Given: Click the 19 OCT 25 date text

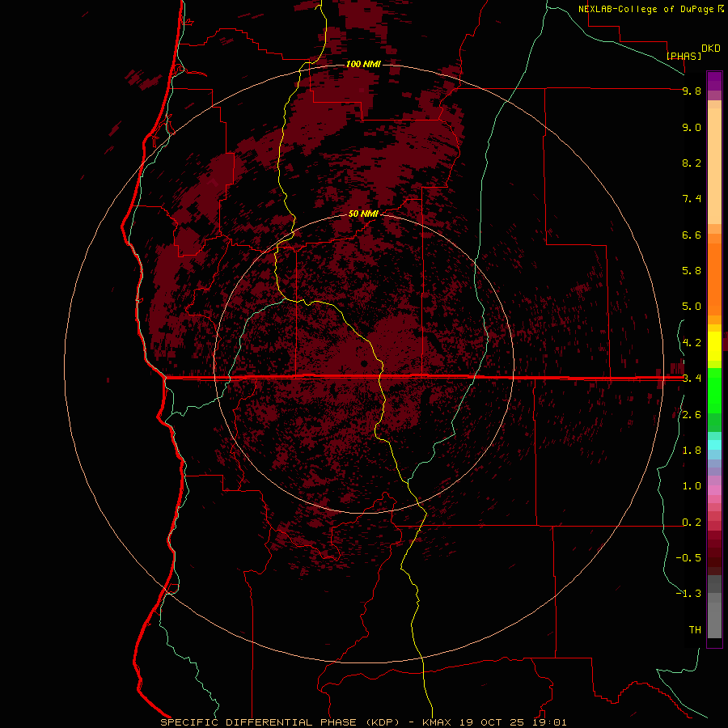Looking at the screenshot, I should tap(492, 722).
